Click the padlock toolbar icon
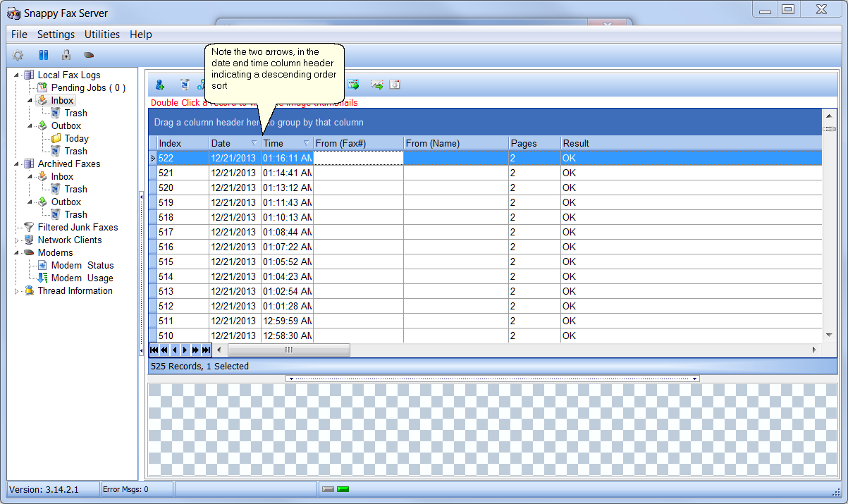This screenshot has height=504, width=848. pyautogui.click(x=66, y=55)
